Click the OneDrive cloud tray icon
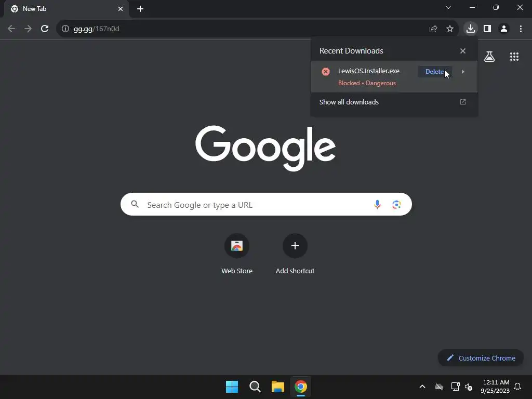The width and height of the screenshot is (532, 399). pos(439,387)
